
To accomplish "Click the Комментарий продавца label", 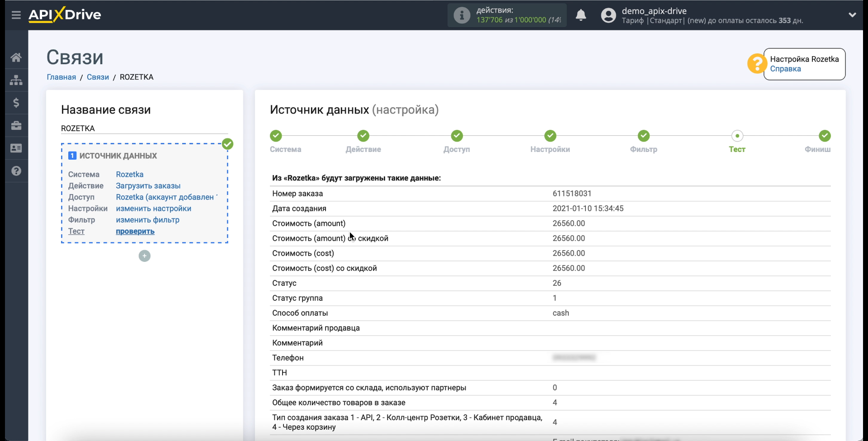I will pos(316,328).
